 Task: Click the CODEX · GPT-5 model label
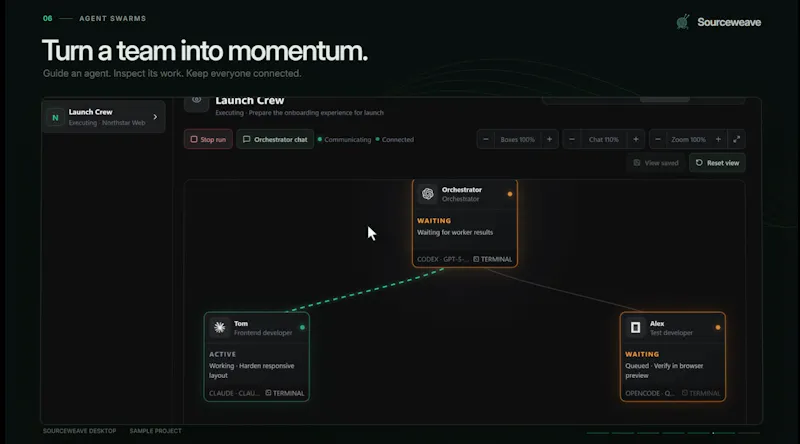click(x=442, y=259)
